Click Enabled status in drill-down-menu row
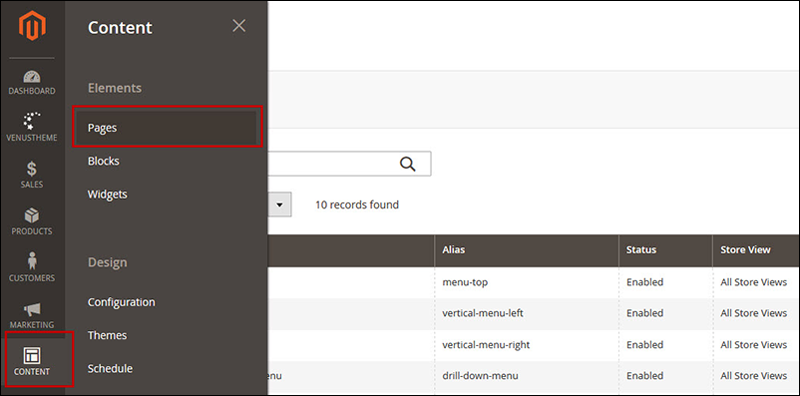Image resolution: width=800 pixels, height=396 pixels. pyautogui.click(x=645, y=376)
